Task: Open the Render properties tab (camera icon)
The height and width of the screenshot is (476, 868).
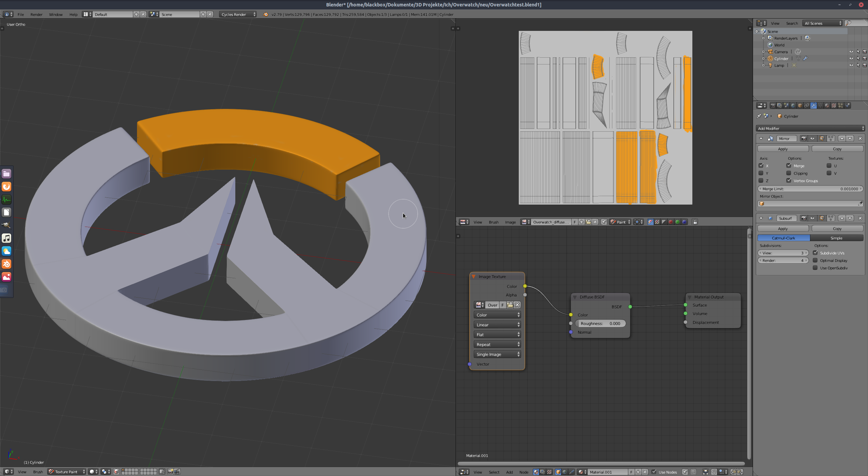Action: 773,106
